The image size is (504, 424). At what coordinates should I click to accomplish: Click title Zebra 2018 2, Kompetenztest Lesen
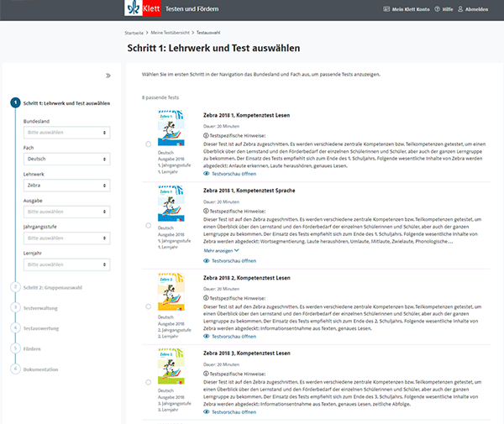pos(246,278)
